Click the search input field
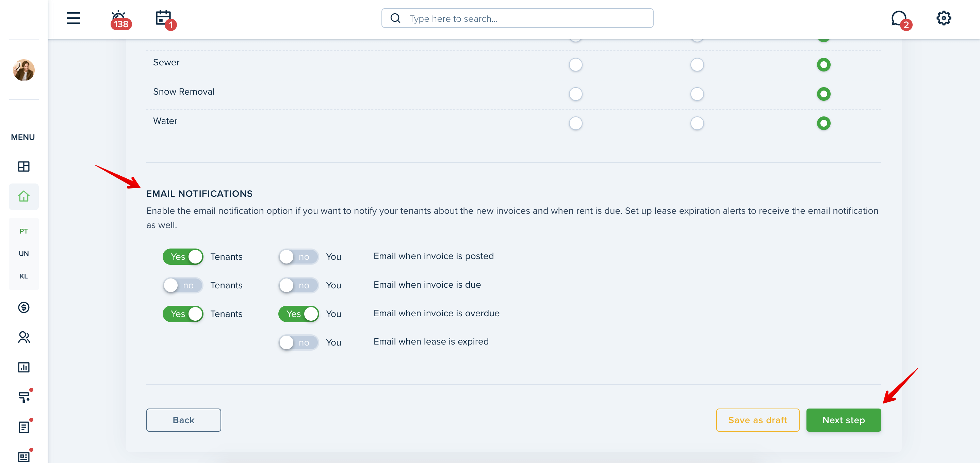The height and width of the screenshot is (463, 980). coord(517,18)
